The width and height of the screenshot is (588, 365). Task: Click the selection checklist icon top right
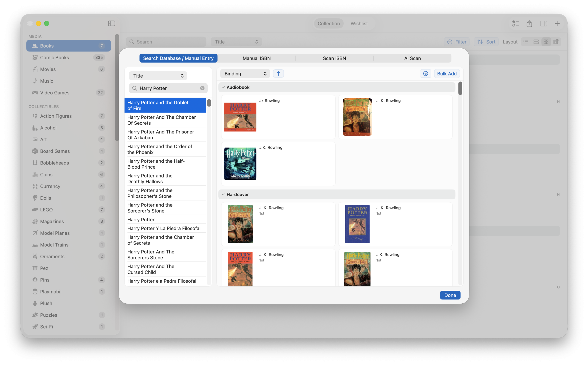click(515, 23)
